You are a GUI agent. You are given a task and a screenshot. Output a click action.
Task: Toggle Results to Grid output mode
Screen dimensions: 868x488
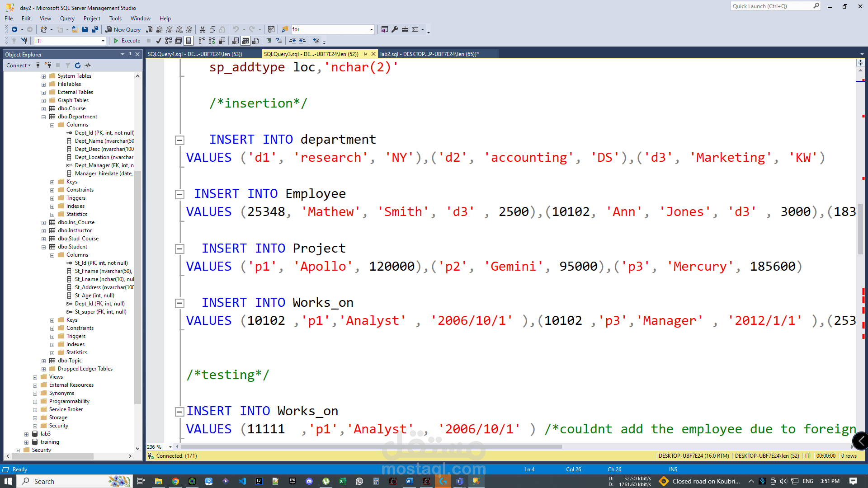tap(245, 41)
